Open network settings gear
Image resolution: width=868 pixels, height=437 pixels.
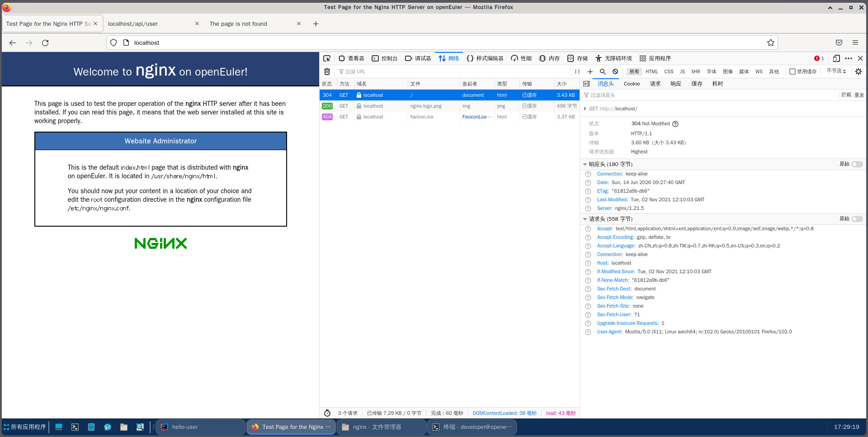[x=859, y=71]
